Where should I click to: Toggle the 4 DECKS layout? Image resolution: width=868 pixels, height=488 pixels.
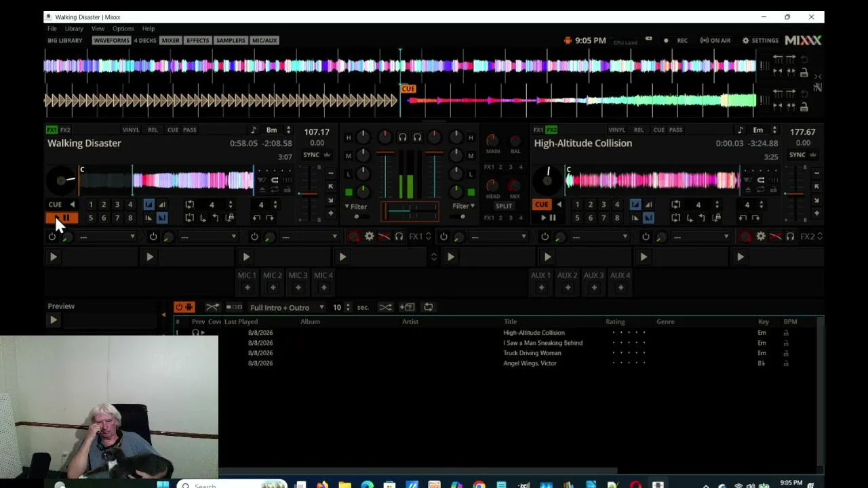click(145, 41)
